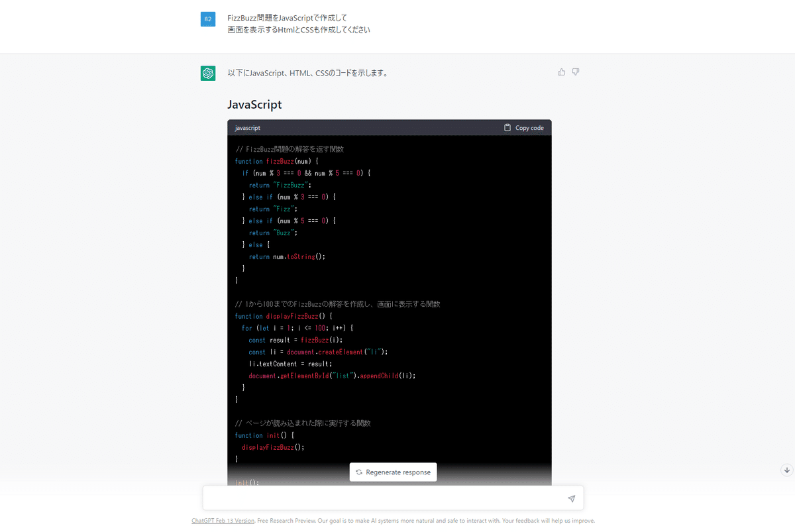Click the code line "function fizzBuzz(num) {"
Screen dimensions: 795x532
(x=277, y=161)
